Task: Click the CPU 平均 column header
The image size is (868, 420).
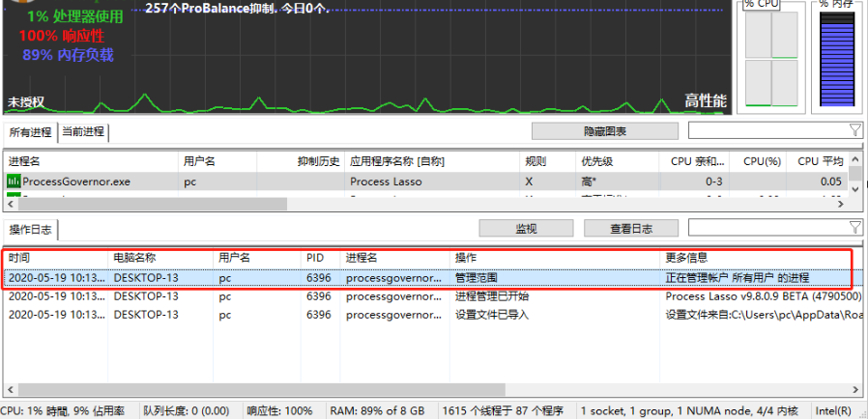Action: [817, 162]
